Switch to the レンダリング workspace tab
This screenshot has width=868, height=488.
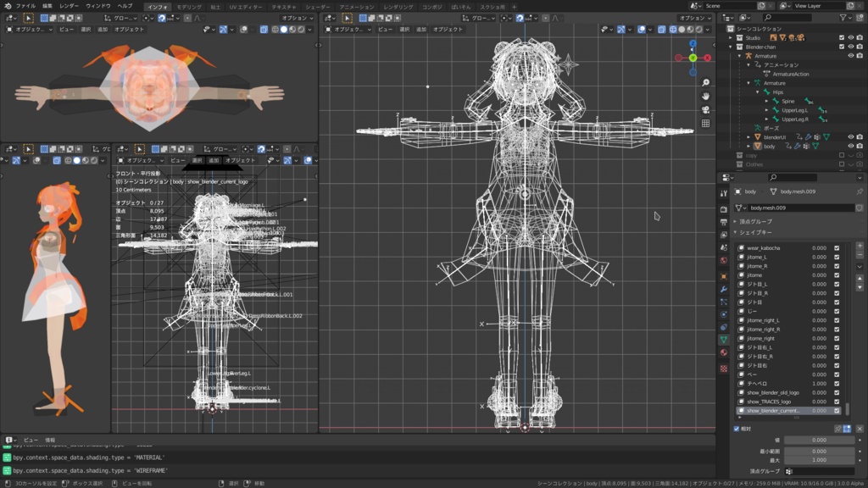point(398,7)
